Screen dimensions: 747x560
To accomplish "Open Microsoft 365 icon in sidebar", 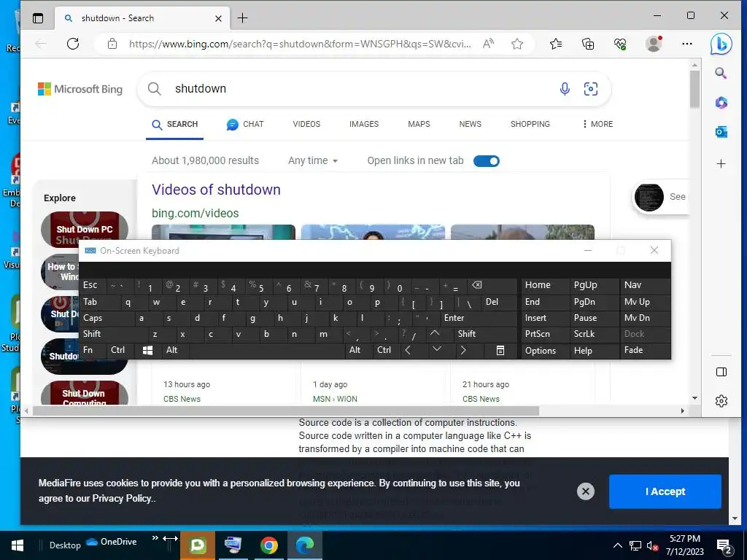I will [721, 102].
